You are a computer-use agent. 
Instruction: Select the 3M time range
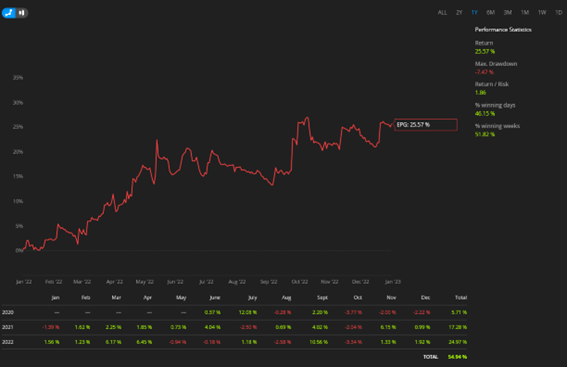coord(508,13)
